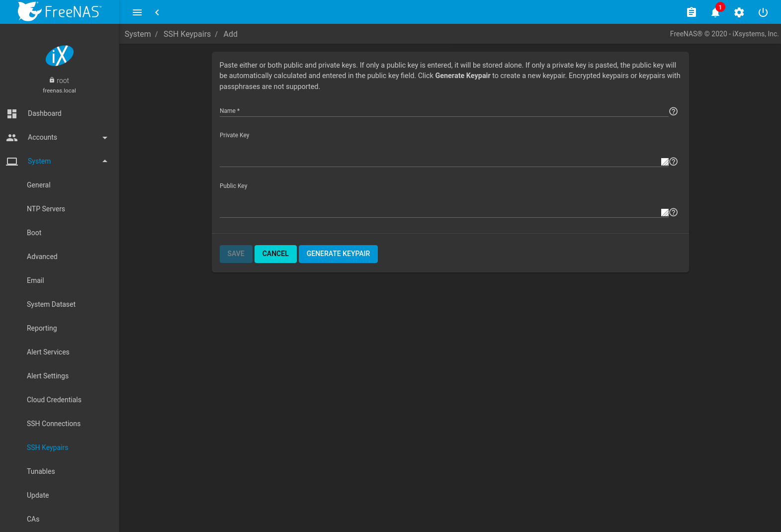Go to SSH Connections page
The image size is (781, 532).
coord(54,424)
